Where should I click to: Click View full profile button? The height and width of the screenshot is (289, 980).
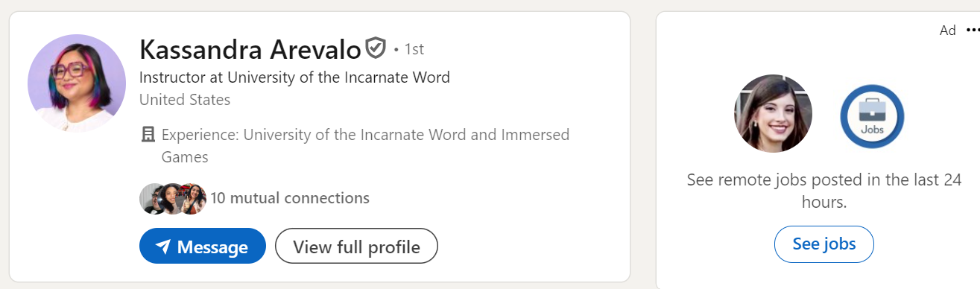[356, 246]
